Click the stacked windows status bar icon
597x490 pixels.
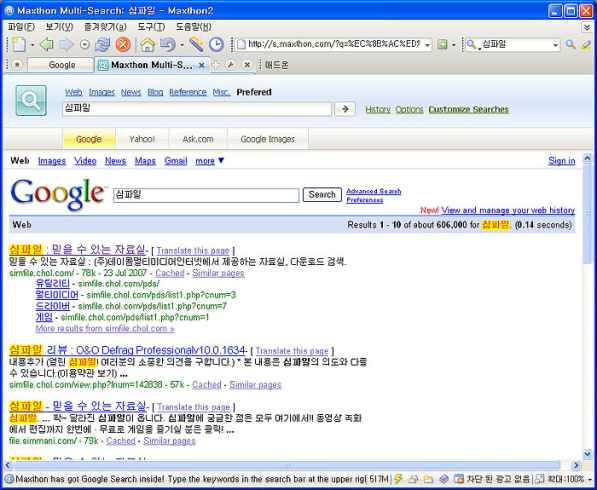point(413,479)
